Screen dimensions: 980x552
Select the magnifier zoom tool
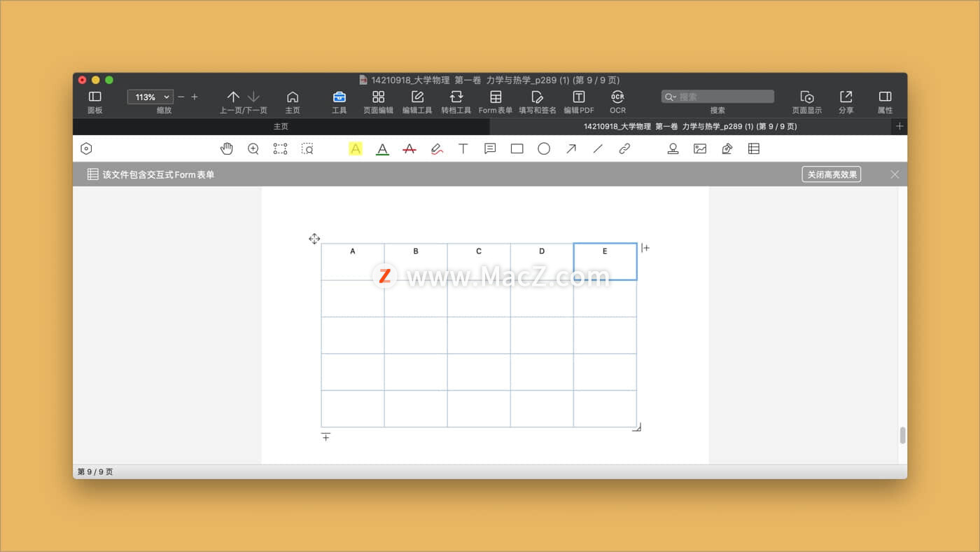(253, 149)
